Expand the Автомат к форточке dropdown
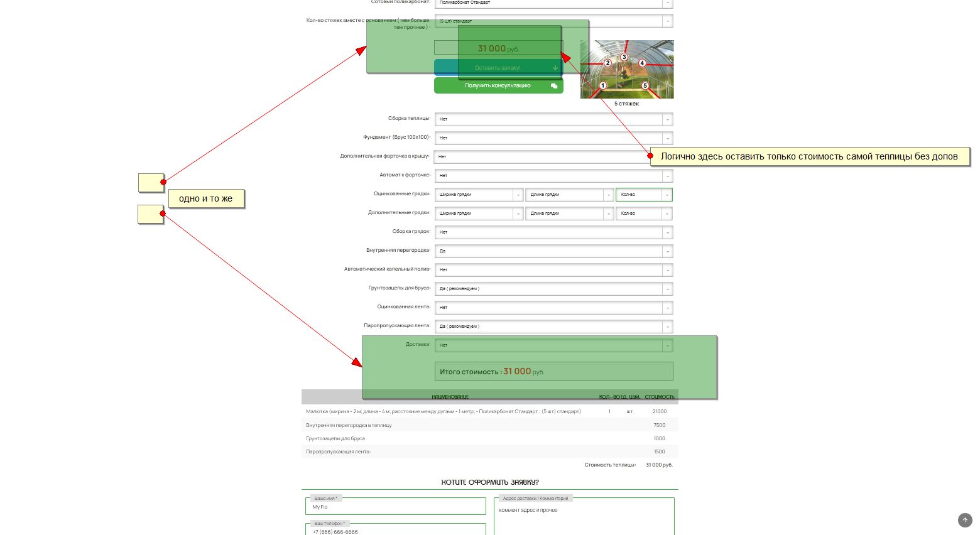The width and height of the screenshot is (980, 535). pos(553,176)
